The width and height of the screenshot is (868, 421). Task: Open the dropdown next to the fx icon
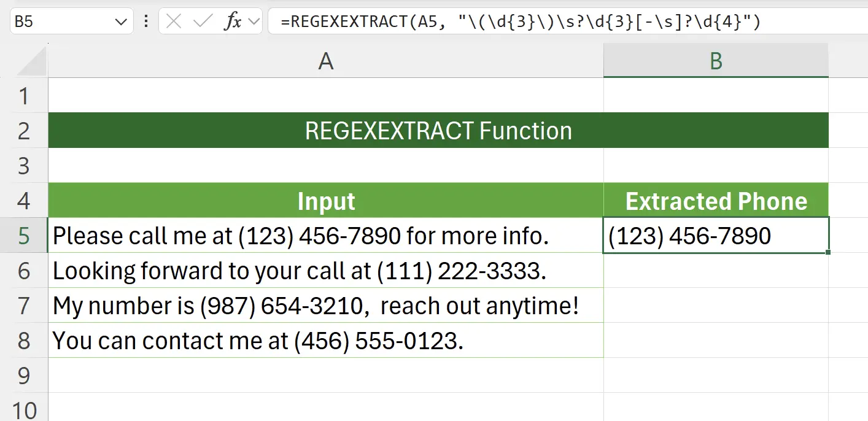point(253,21)
